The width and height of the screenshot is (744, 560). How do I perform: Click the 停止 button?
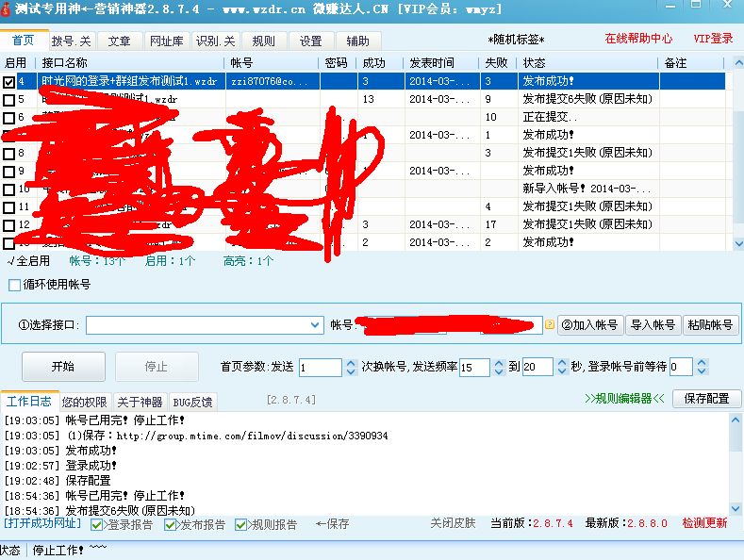[157, 367]
